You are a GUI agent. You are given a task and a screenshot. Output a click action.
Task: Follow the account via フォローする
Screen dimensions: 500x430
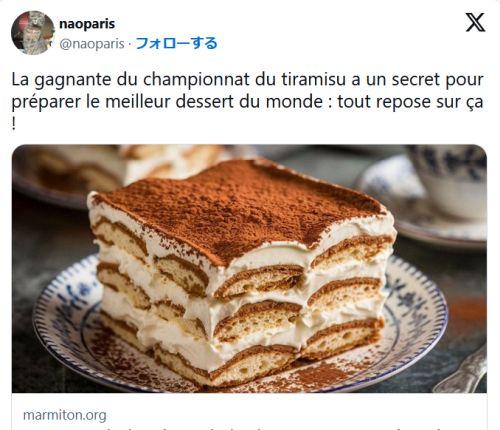coord(176,43)
